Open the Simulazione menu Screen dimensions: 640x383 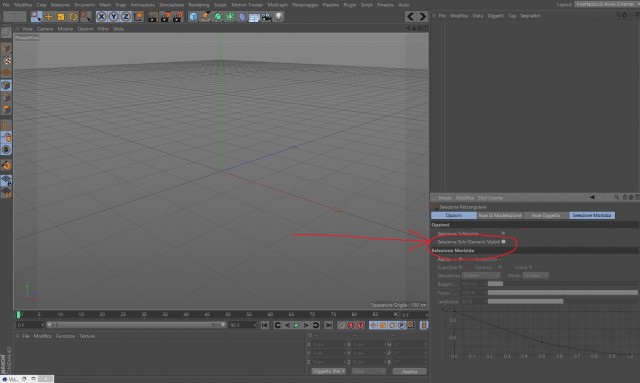click(x=171, y=5)
